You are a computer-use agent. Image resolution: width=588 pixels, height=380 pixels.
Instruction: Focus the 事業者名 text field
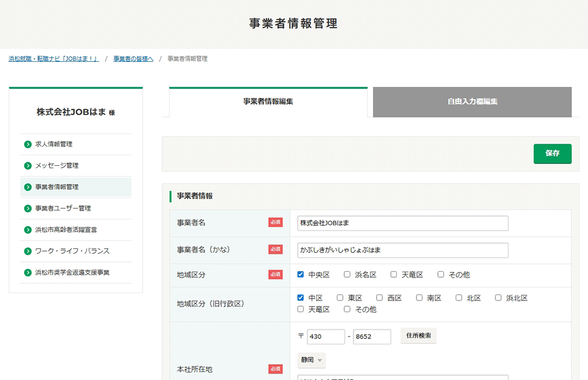tap(402, 223)
